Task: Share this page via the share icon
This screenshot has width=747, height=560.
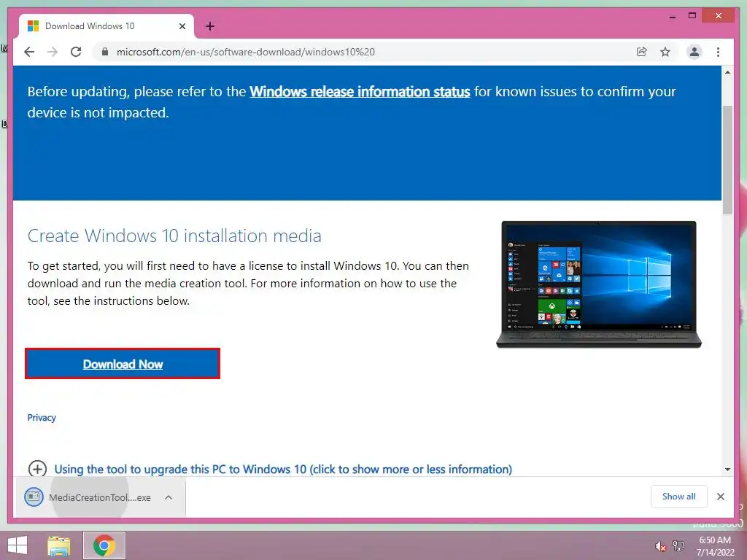Action: point(642,52)
